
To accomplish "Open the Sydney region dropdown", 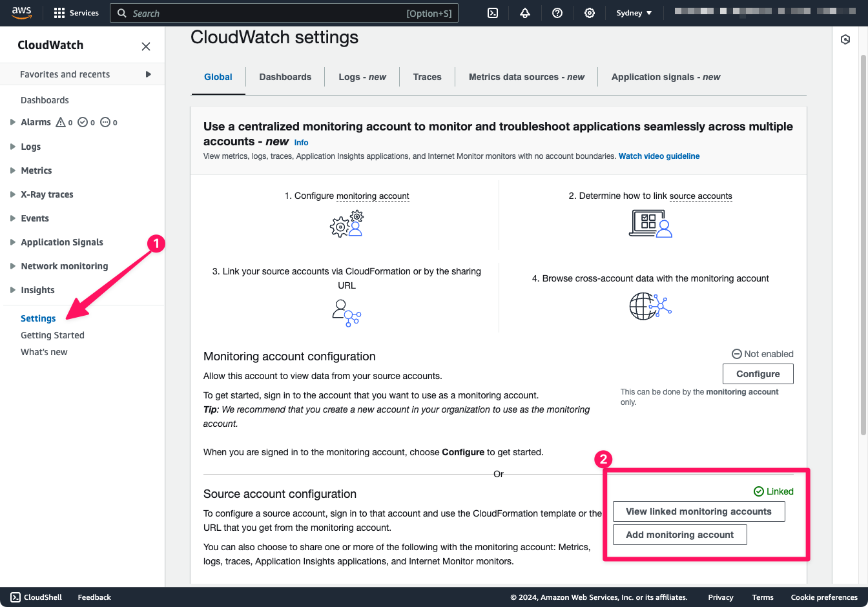I will (x=634, y=13).
